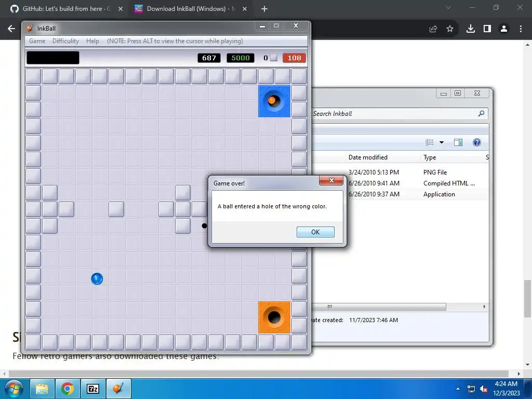Open the Difficulty menu in InkBall

point(65,41)
